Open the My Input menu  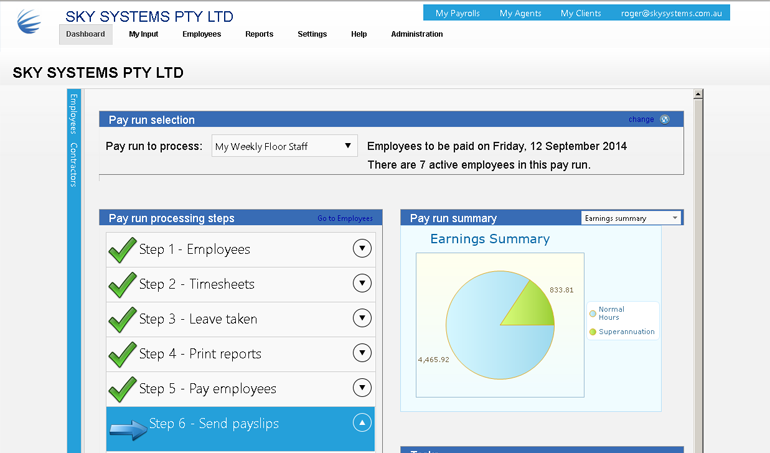tap(143, 34)
